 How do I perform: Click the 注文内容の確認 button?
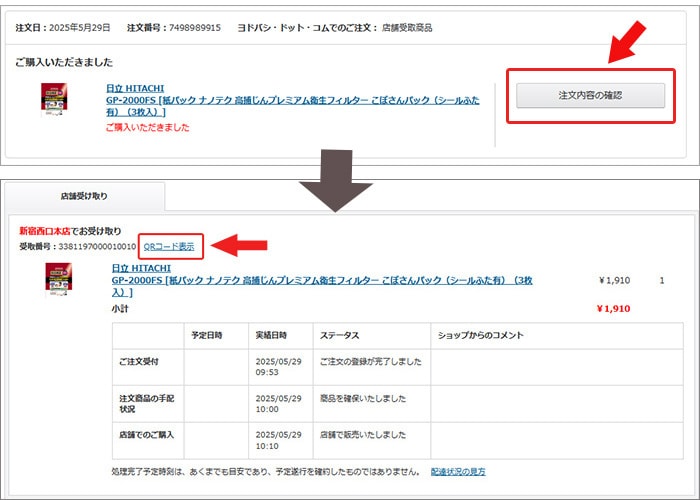pos(590,95)
